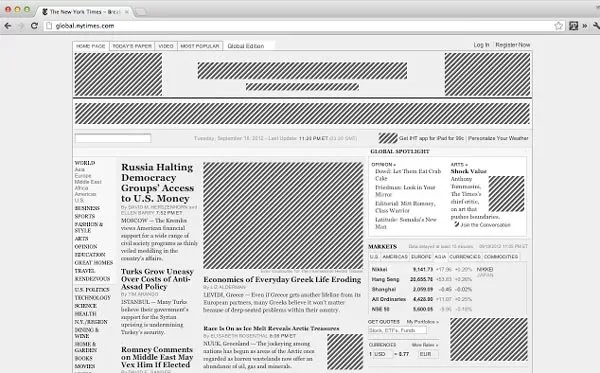Open the SPORTS section link

pos(85,216)
